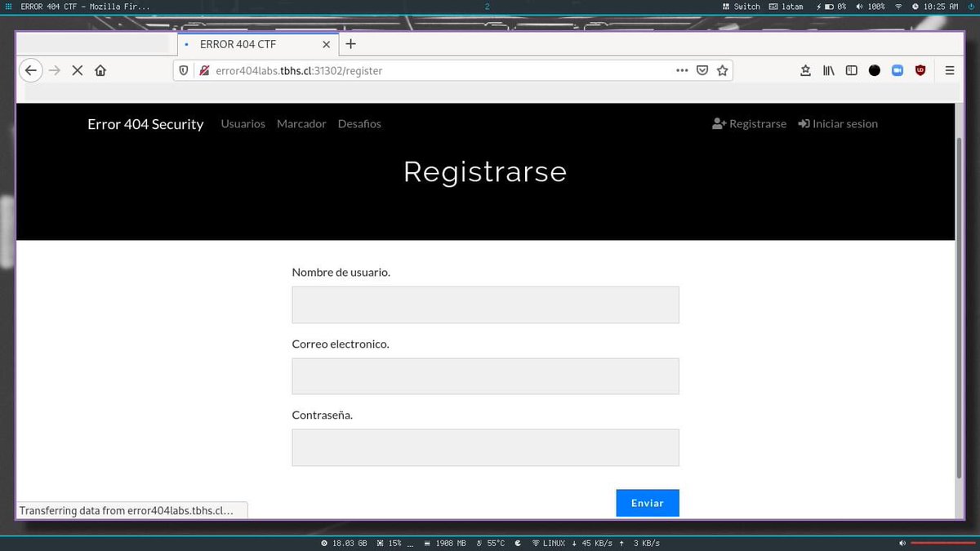Go to Error 404 Security home

[145, 124]
